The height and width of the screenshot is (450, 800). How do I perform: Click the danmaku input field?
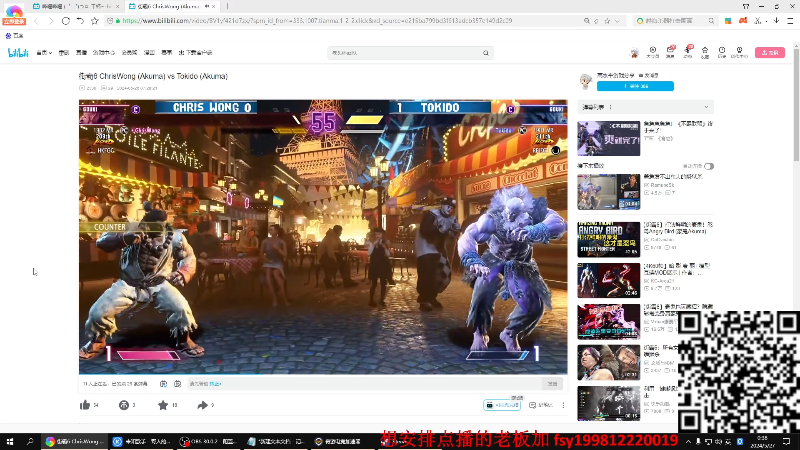coord(365,384)
